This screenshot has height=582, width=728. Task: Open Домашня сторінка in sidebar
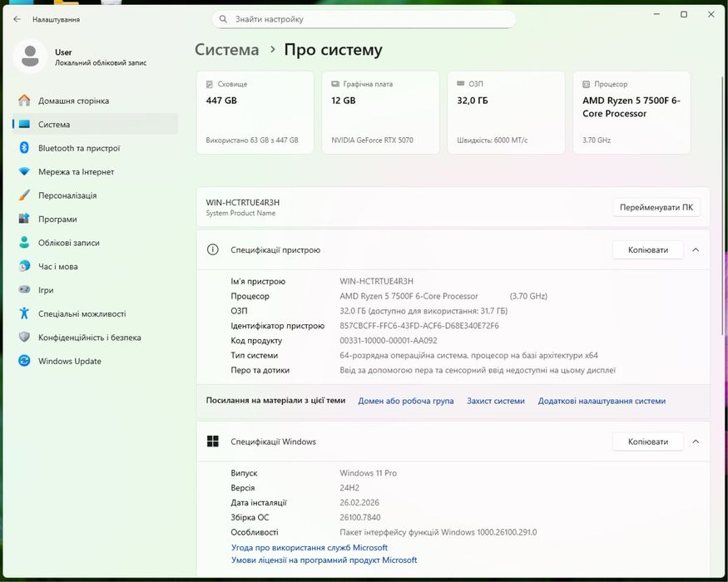click(95, 101)
